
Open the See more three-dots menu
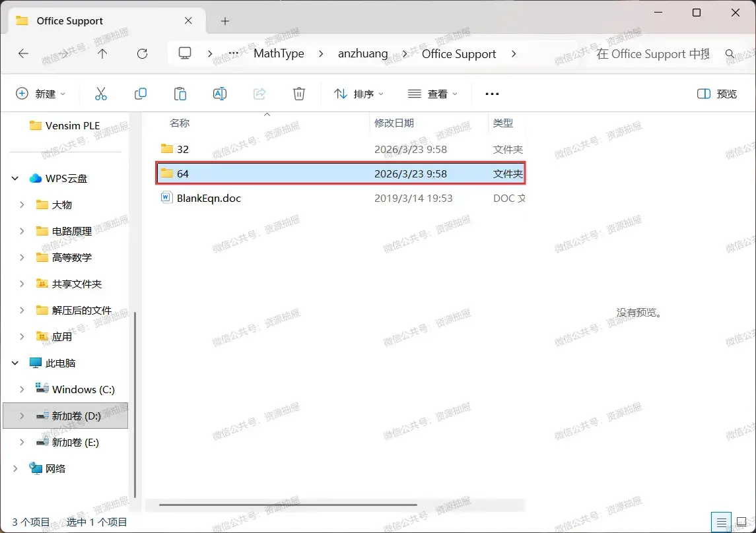(x=492, y=94)
